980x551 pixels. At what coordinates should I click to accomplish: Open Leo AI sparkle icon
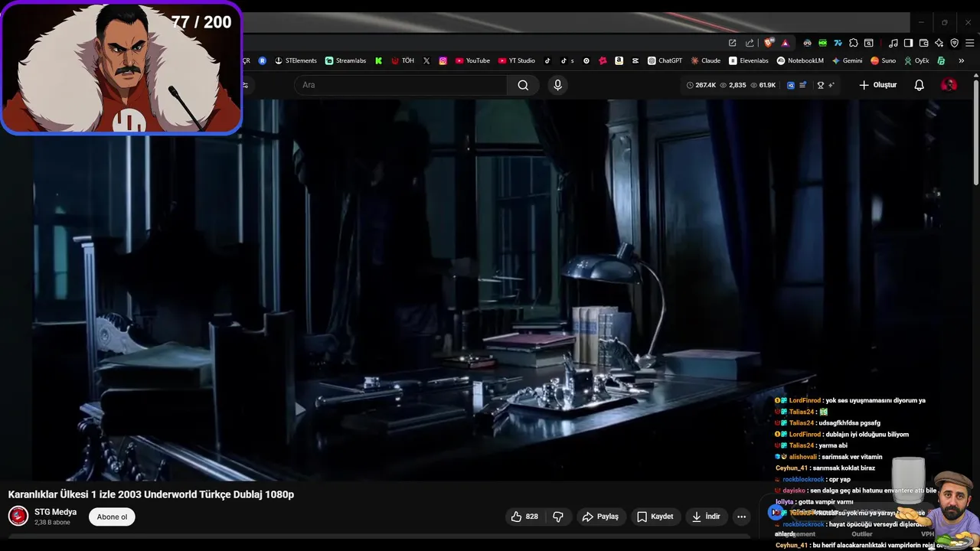(939, 43)
